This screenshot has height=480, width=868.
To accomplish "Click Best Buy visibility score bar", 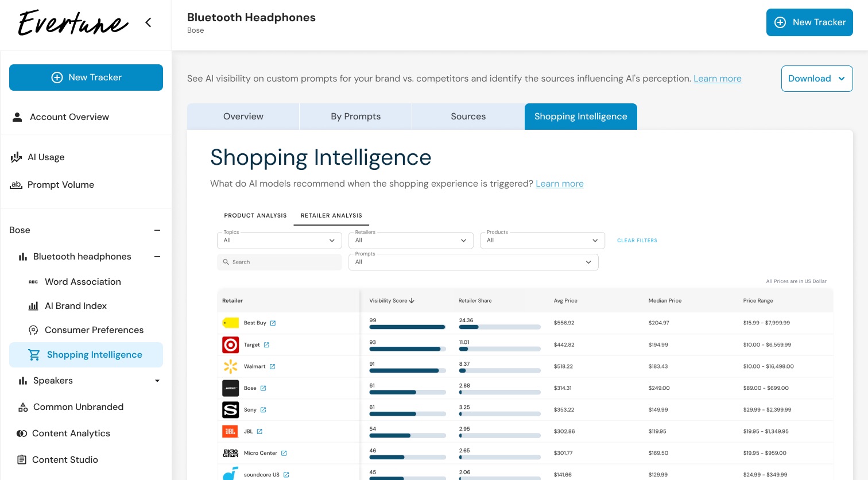I will coord(408,327).
